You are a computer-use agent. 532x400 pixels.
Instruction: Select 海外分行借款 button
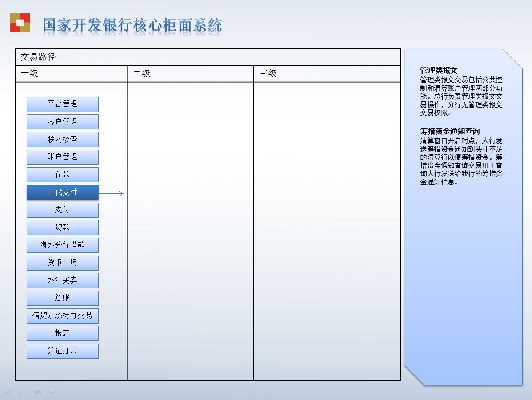(x=62, y=245)
